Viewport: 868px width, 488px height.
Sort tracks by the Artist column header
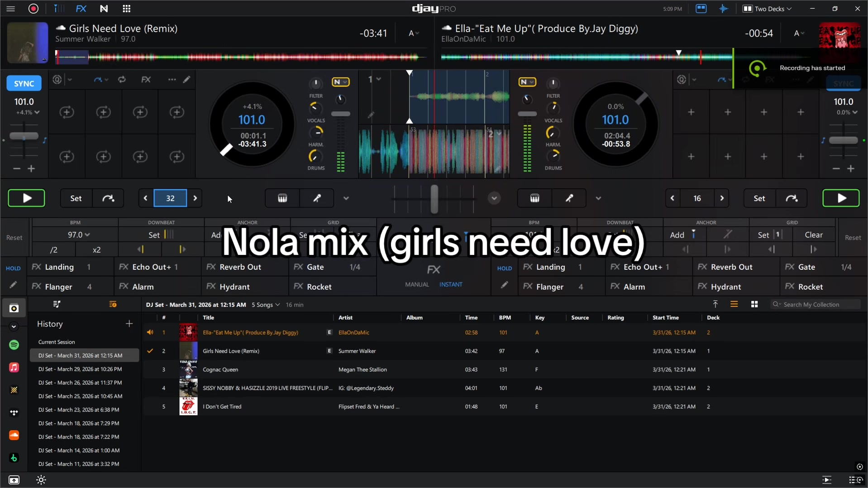pos(345,317)
